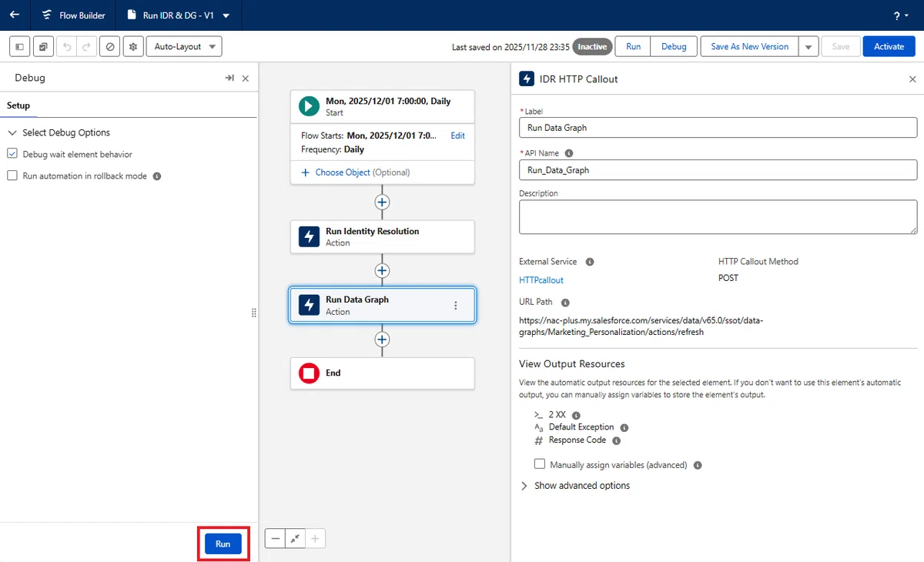This screenshot has width=924, height=562.
Task: Show info for rollback mode option
Action: pyautogui.click(x=157, y=176)
